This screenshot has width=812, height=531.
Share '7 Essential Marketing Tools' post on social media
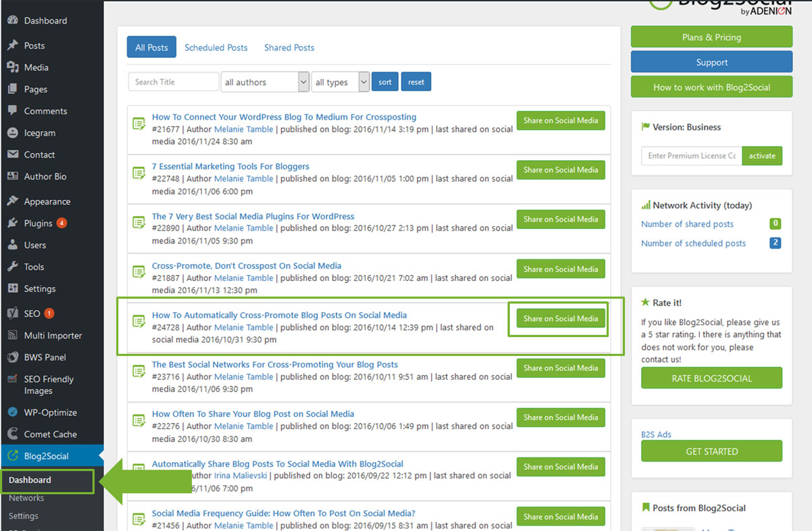[x=561, y=170]
